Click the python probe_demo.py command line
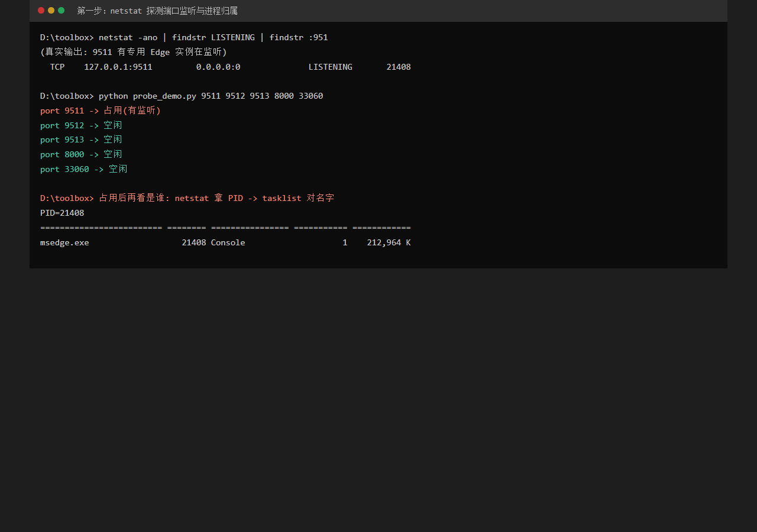Image resolution: width=757 pixels, height=532 pixels. [x=182, y=96]
